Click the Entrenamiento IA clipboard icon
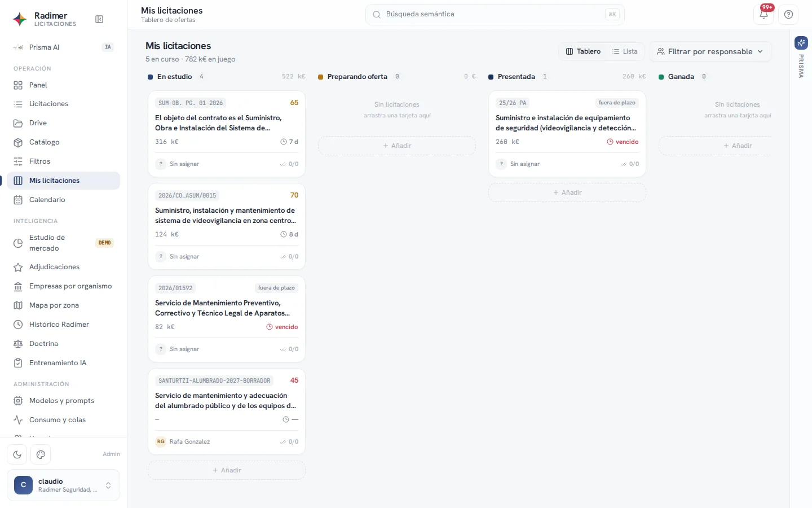 pos(18,363)
